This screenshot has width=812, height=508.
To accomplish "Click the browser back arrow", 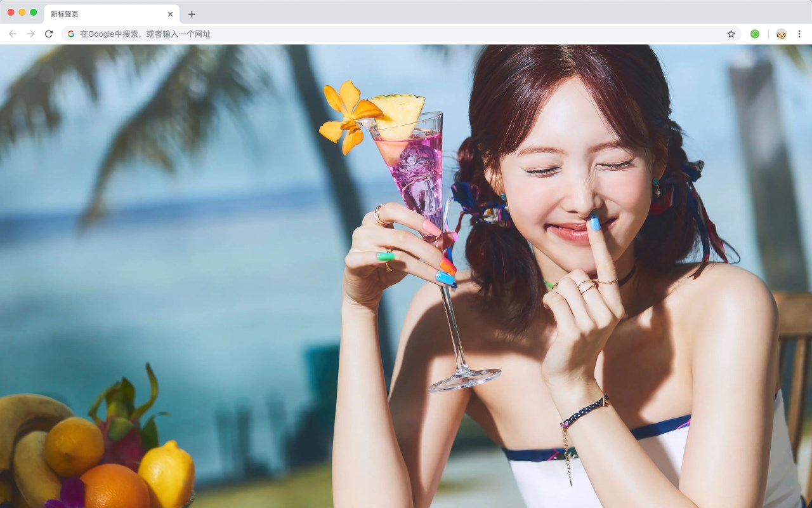I will [13, 34].
